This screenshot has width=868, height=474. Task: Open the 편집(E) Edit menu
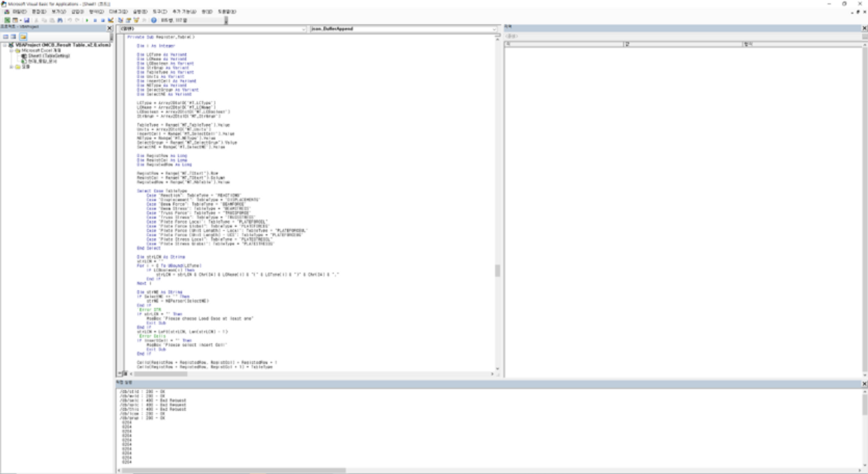39,12
